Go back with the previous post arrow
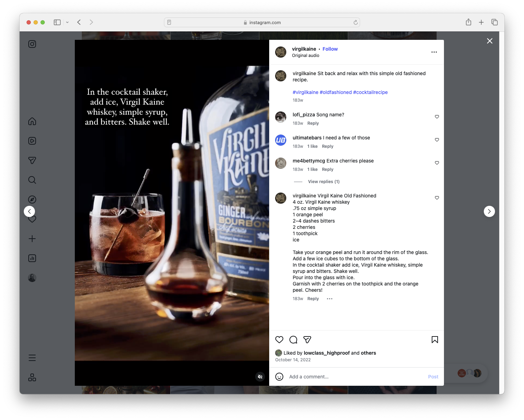This screenshot has height=420, width=524. pyautogui.click(x=29, y=211)
